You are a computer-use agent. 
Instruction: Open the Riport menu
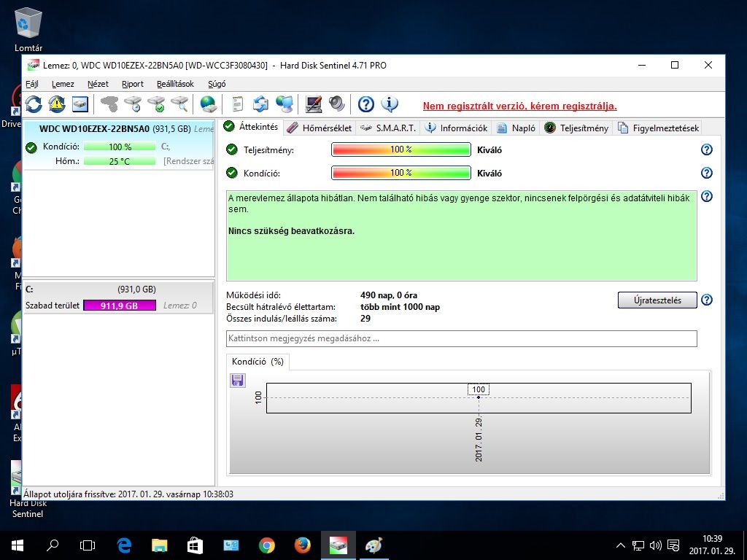133,84
